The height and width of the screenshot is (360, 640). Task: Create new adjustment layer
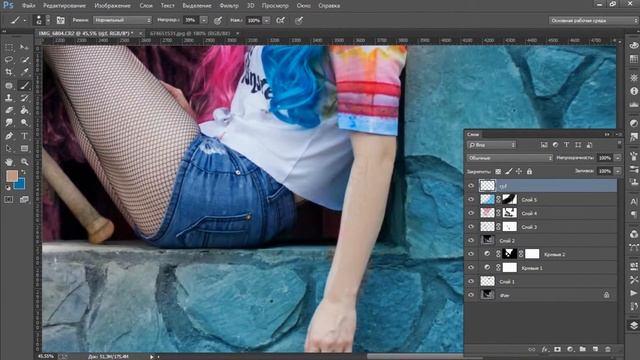(570, 349)
